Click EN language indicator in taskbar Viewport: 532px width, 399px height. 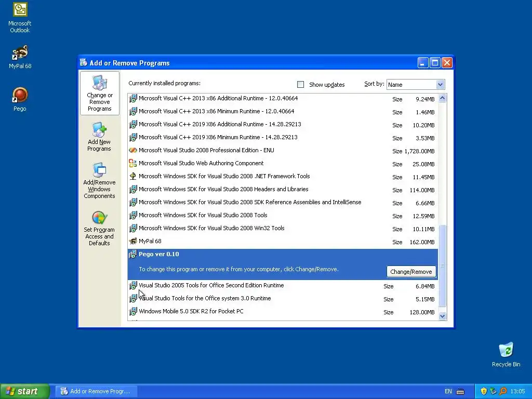point(448,391)
